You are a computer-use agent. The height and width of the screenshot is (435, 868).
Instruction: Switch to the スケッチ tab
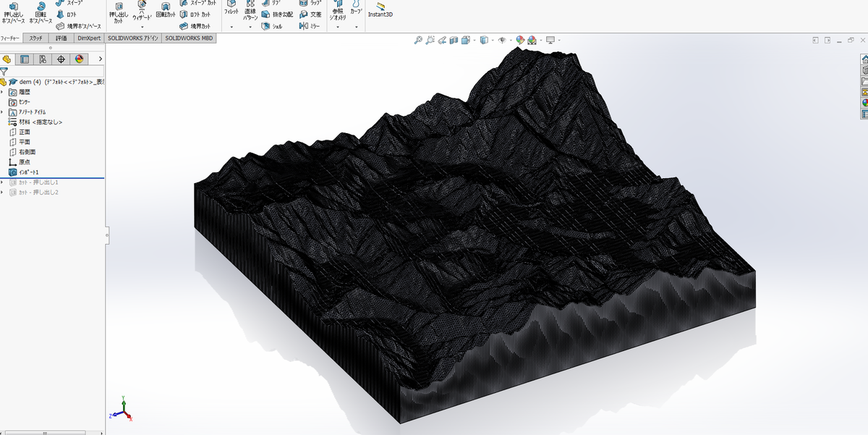tap(36, 38)
